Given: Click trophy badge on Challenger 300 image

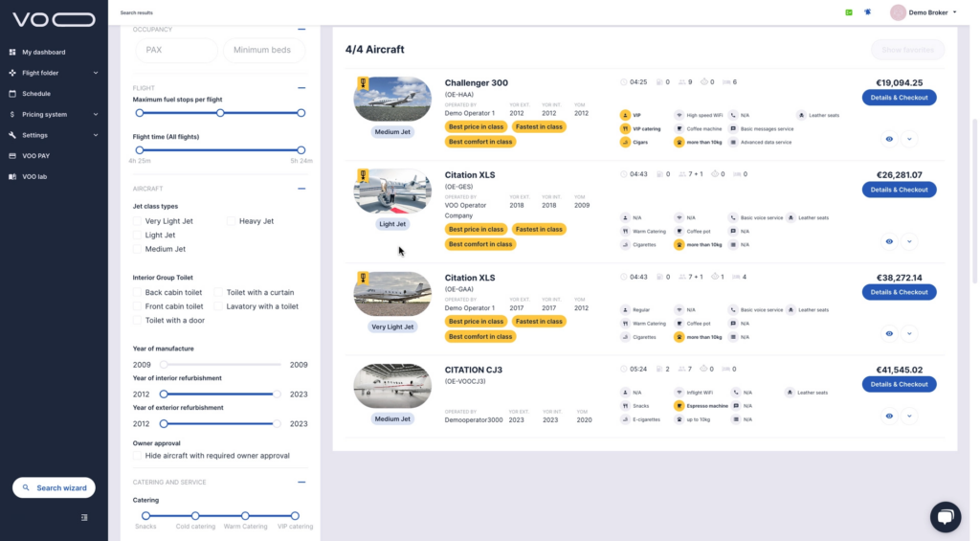Looking at the screenshot, I should click(363, 83).
